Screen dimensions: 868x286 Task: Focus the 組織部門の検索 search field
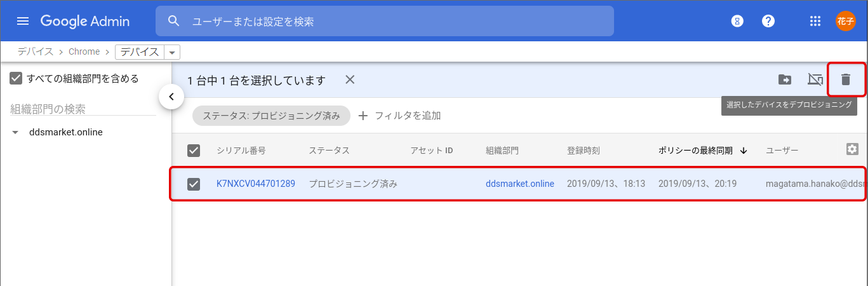click(x=83, y=109)
